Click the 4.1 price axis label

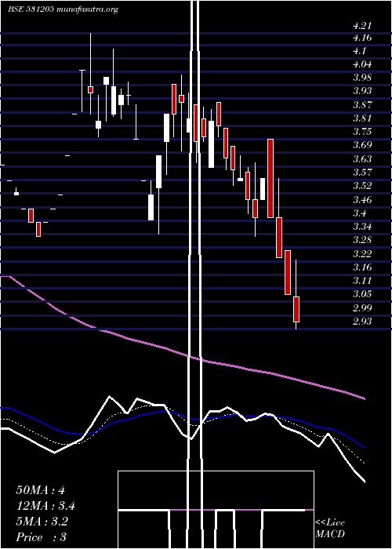click(360, 51)
